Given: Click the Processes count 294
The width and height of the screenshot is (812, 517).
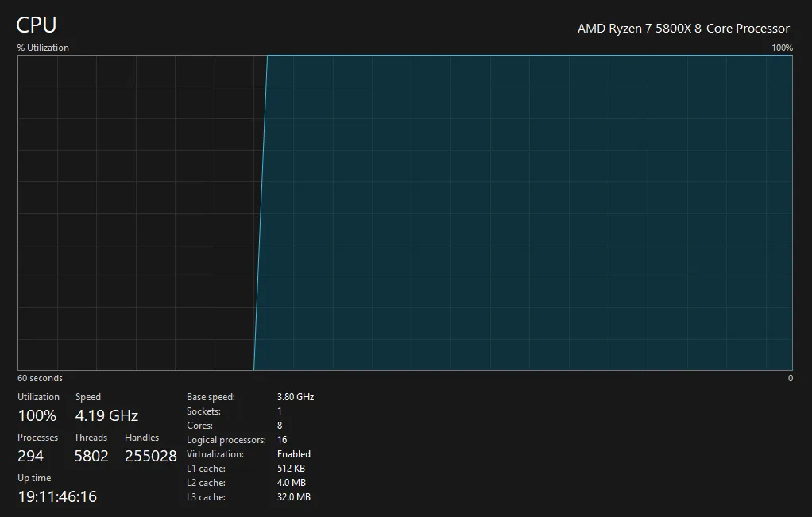Looking at the screenshot, I should pos(30,456).
